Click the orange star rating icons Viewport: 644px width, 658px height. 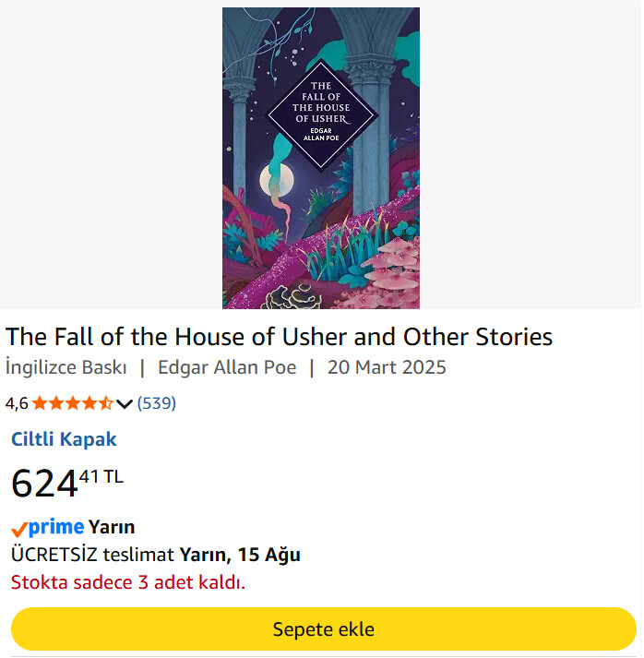[x=73, y=403]
